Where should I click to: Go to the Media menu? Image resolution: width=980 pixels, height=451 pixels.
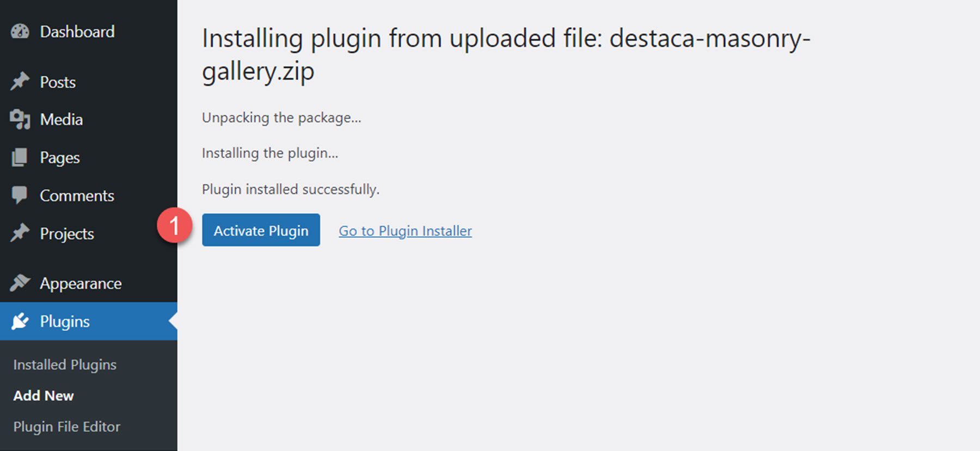tap(62, 120)
